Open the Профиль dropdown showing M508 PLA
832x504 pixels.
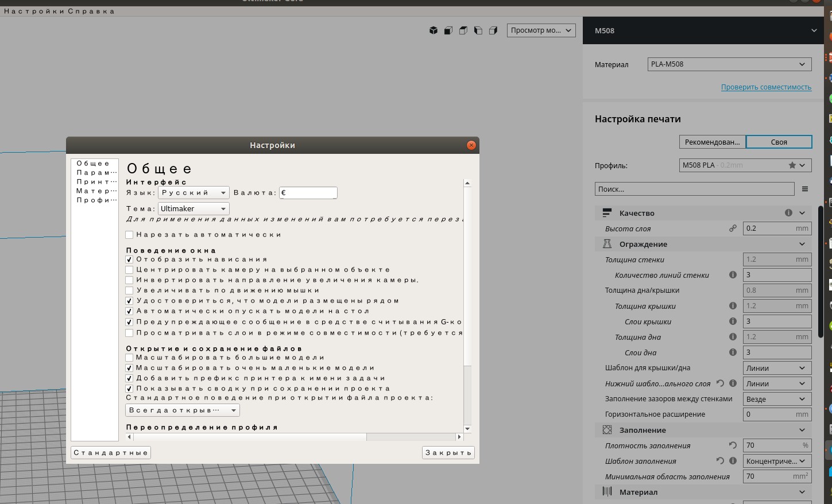pyautogui.click(x=745, y=165)
